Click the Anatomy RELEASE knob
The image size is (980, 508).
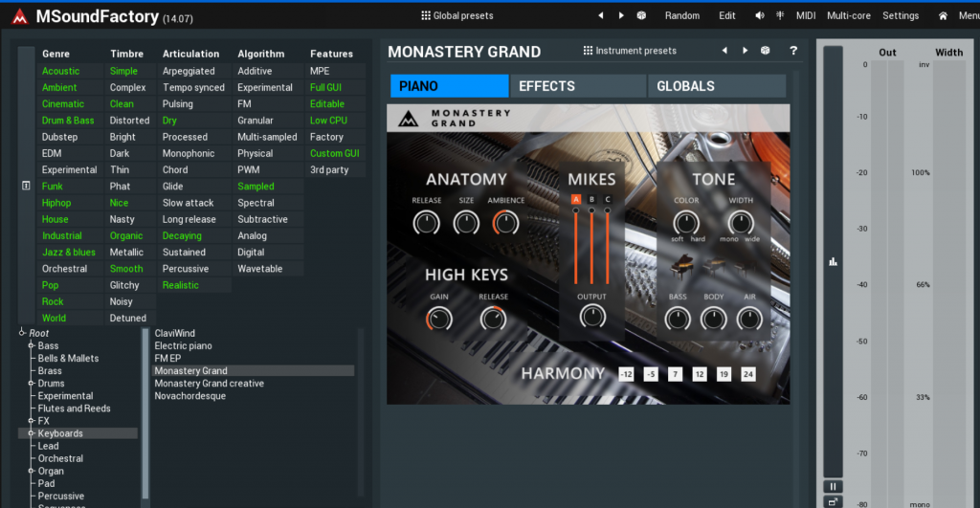[426, 223]
